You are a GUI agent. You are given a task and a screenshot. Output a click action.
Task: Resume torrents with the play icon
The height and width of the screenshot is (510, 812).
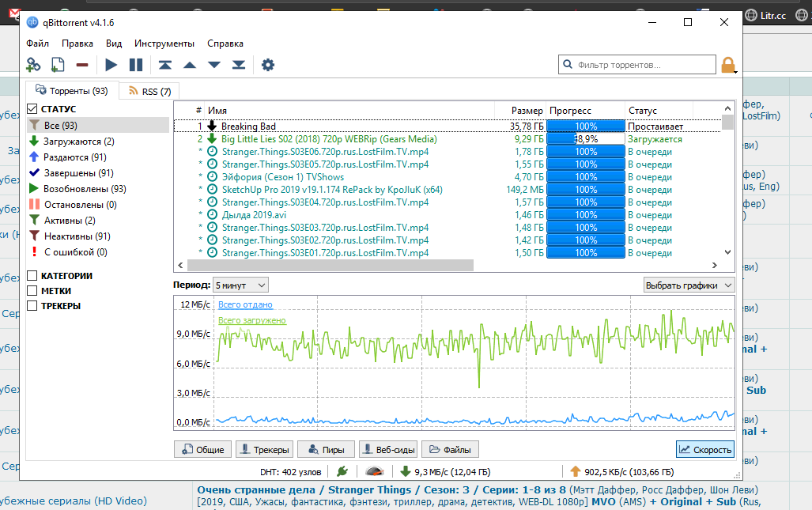click(111, 65)
